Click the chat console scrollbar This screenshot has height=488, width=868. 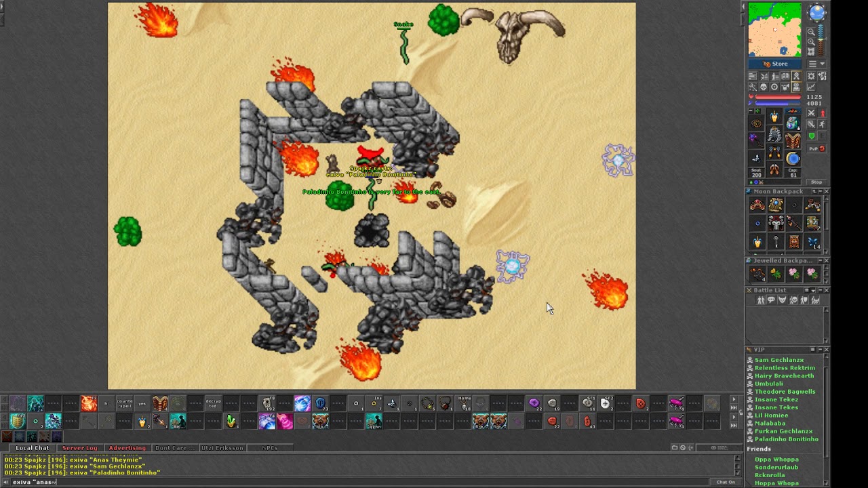pos(738,465)
